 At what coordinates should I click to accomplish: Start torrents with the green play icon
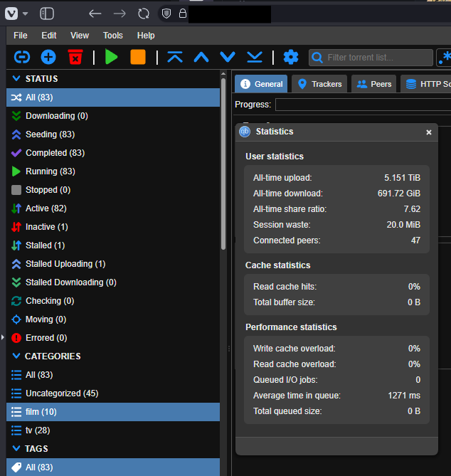(x=111, y=57)
